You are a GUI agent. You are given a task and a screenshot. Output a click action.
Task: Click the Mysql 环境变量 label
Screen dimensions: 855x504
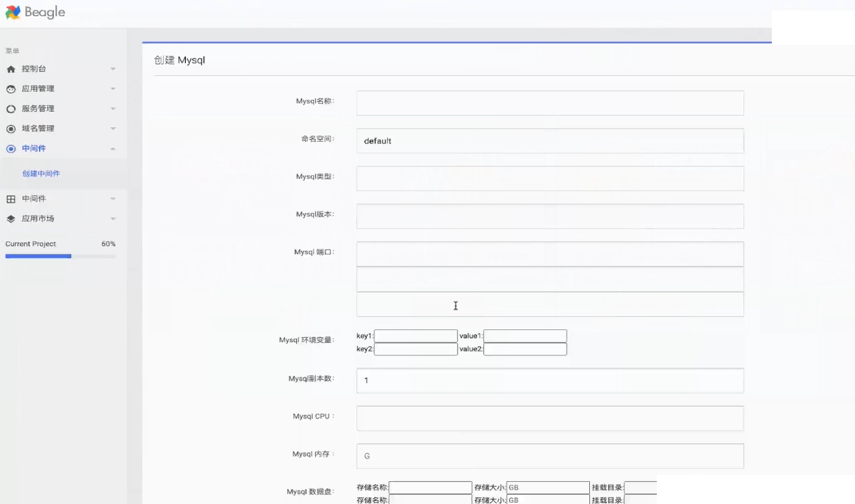point(307,340)
